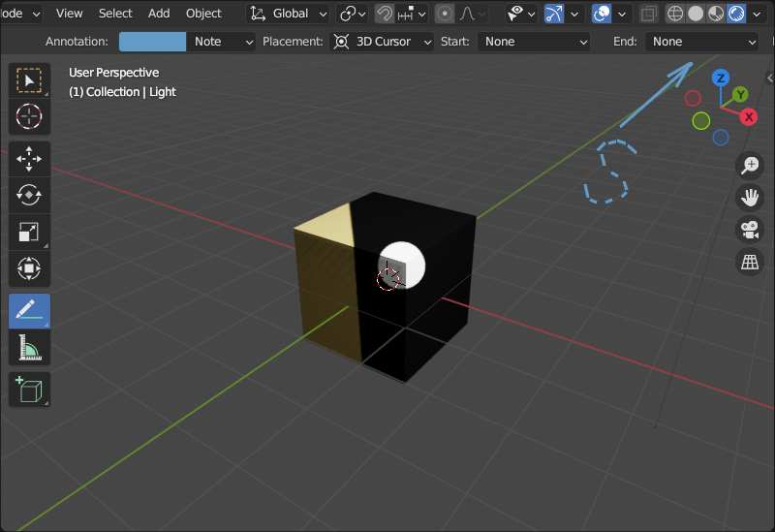Toggle the camera view icon
Image resolution: width=775 pixels, height=532 pixels.
click(x=750, y=230)
